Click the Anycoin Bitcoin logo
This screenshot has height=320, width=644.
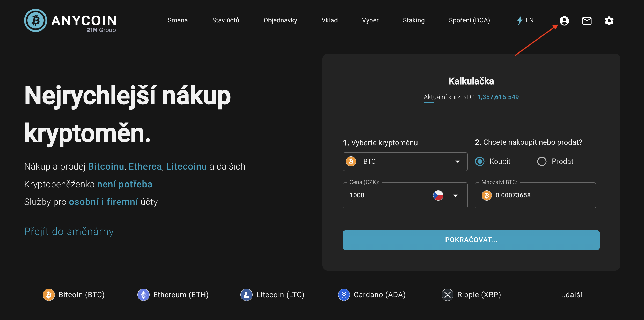(x=36, y=20)
